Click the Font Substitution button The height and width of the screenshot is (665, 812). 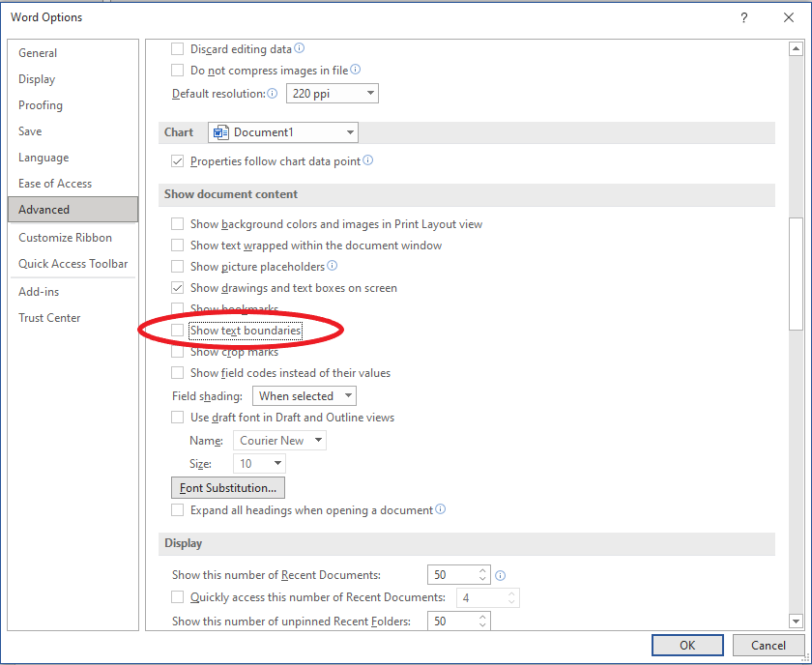[x=227, y=488]
